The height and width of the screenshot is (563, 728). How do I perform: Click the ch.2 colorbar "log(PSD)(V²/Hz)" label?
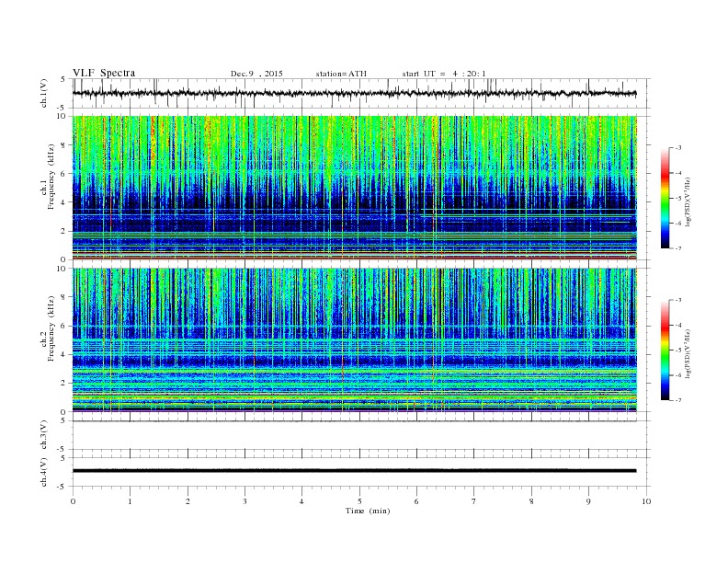[x=688, y=353]
